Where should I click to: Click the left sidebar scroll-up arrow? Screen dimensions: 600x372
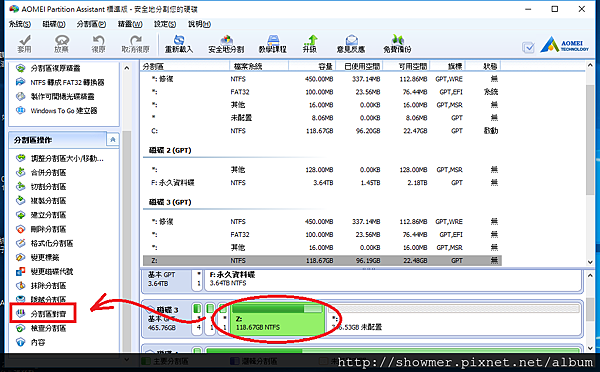pyautogui.click(x=127, y=68)
